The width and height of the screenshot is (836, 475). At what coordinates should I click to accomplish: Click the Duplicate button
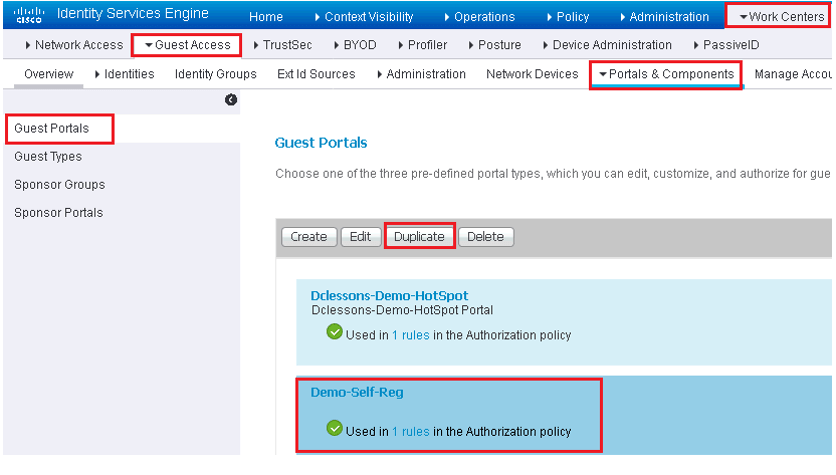(x=419, y=237)
